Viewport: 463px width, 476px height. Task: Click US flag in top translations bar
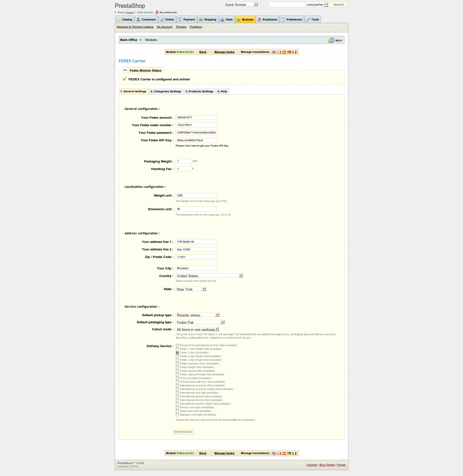274,52
